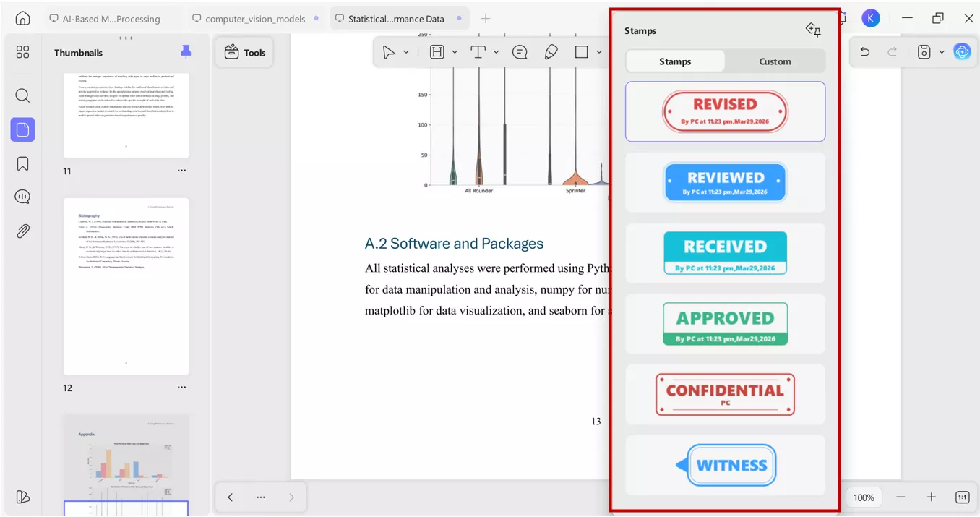Open the user account avatar K
Image resolution: width=980 pixels, height=517 pixels.
tap(871, 19)
